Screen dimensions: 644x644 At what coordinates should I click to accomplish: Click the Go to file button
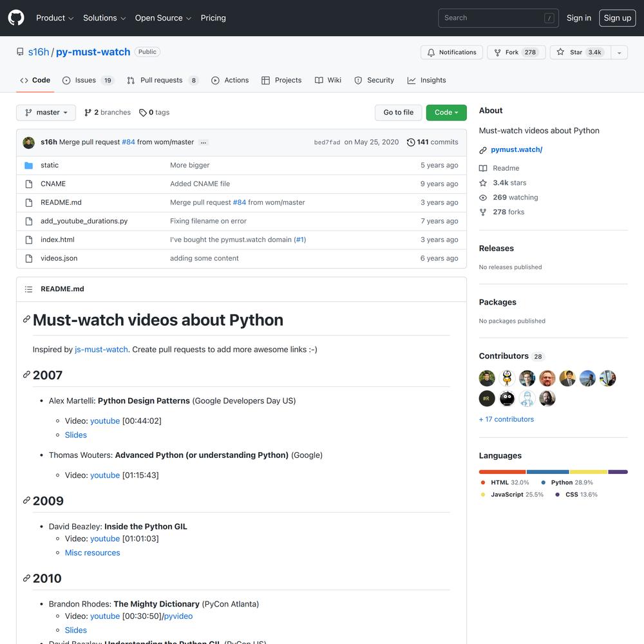pyautogui.click(x=399, y=113)
